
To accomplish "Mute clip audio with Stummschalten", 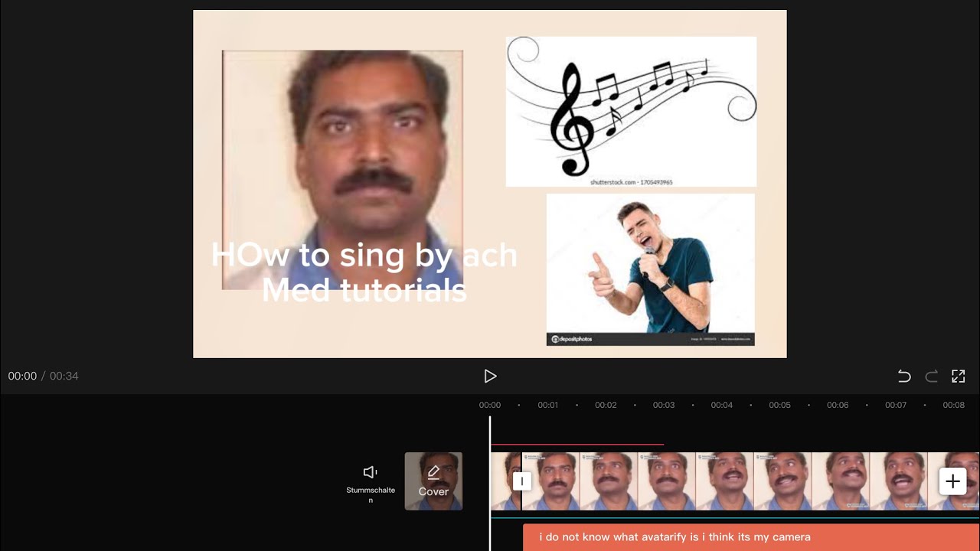I will (371, 483).
